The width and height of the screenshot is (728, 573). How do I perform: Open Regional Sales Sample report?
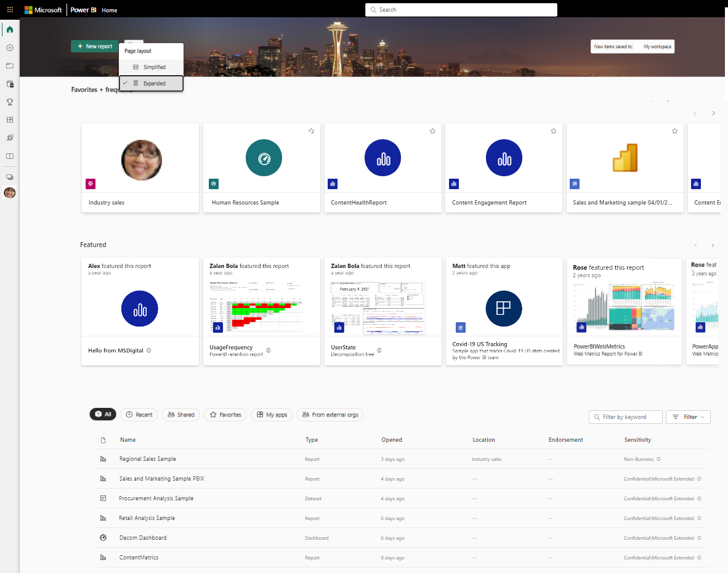coord(148,459)
